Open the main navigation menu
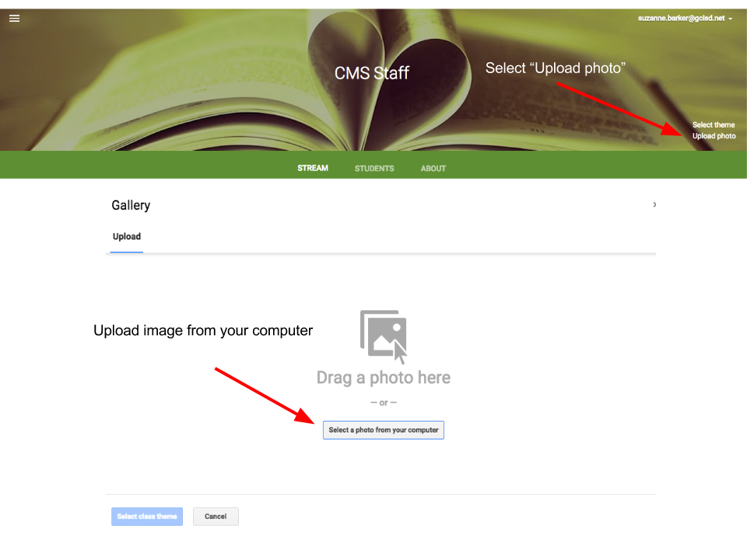The width and height of the screenshot is (747, 560). coord(14,18)
